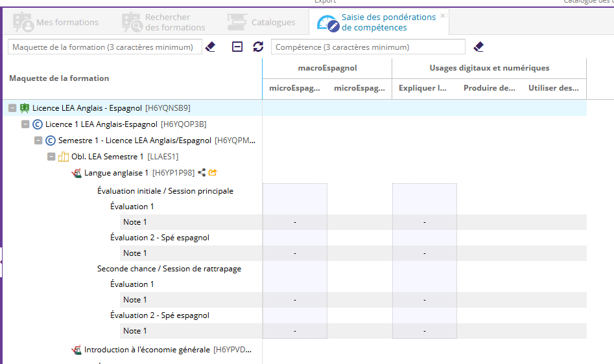Viewport: 614px width, 364px height.
Task: Click the refresh arrows icon
Action: (258, 47)
